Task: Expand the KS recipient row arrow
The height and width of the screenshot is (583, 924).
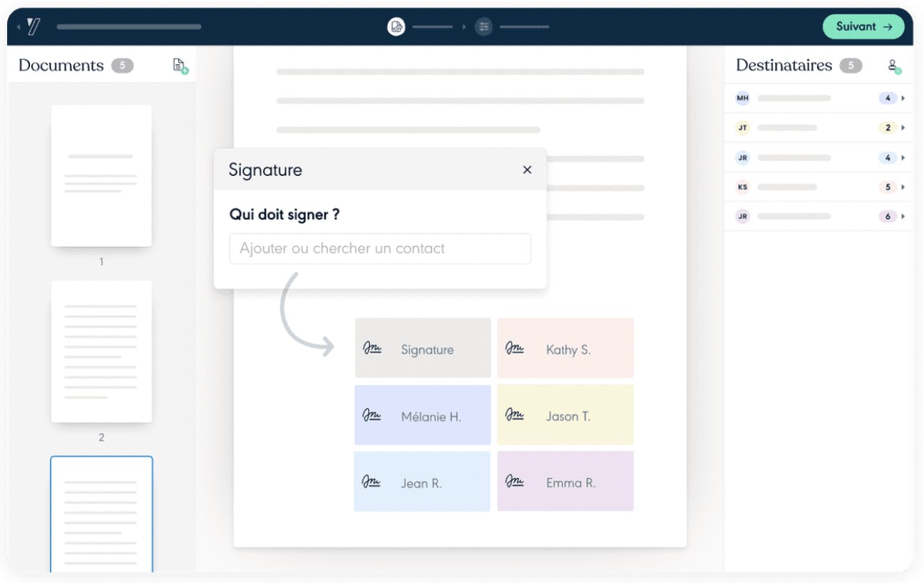Action: coord(903,187)
